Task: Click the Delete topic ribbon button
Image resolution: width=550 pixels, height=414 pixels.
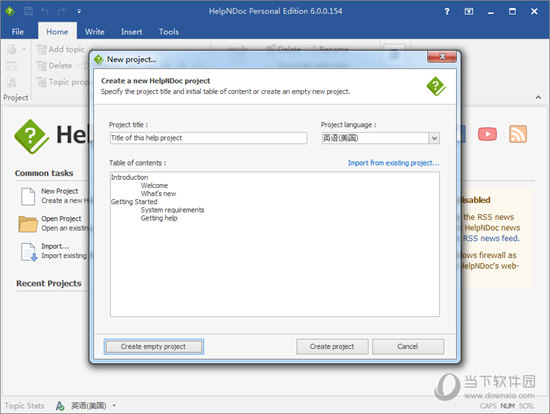Action: 55,66
